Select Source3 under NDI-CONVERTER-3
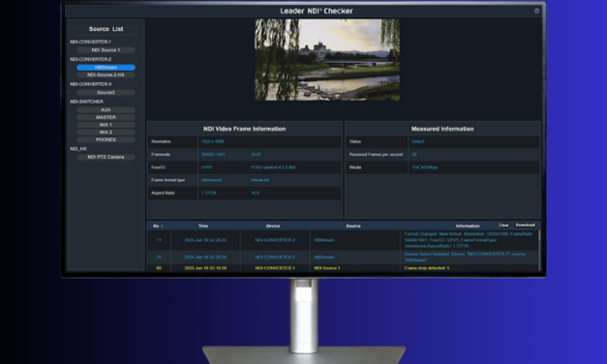Viewport: 607px width, 364px height. (x=106, y=93)
